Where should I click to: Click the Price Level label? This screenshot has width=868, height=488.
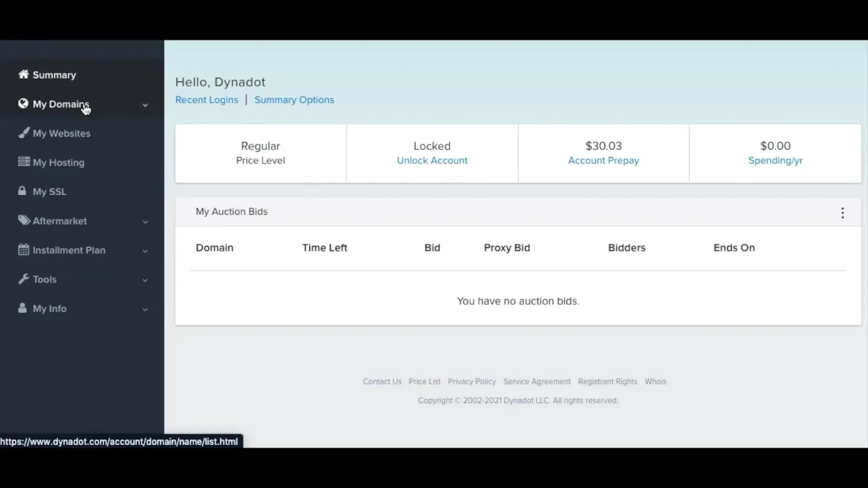(x=260, y=160)
